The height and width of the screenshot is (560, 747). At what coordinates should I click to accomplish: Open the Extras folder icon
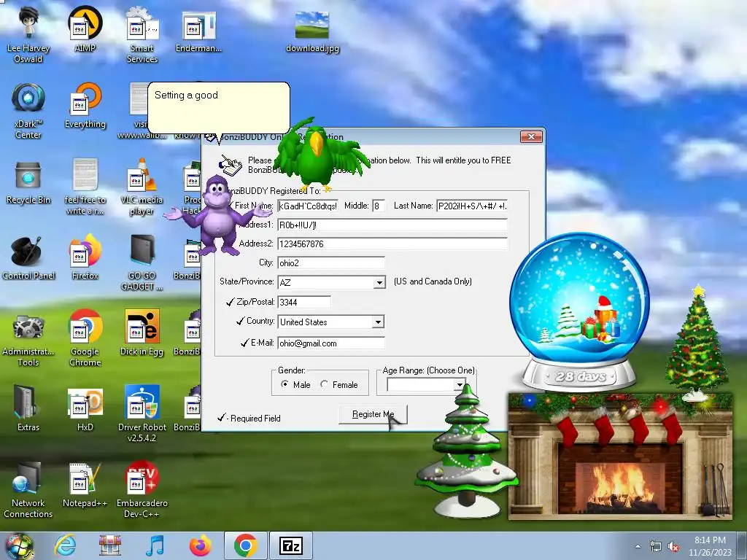coord(28,408)
